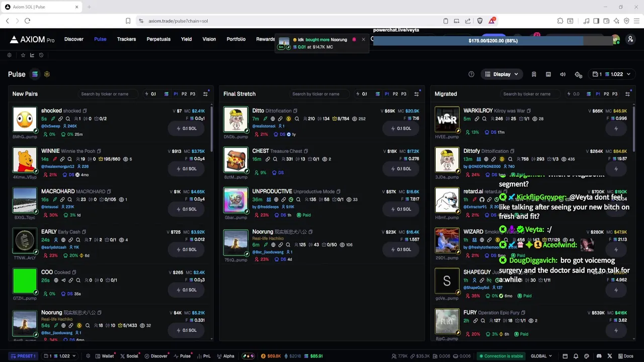The width and height of the screenshot is (644, 362).
Task: Open PnL in the bottom bar
Action: pos(203,356)
